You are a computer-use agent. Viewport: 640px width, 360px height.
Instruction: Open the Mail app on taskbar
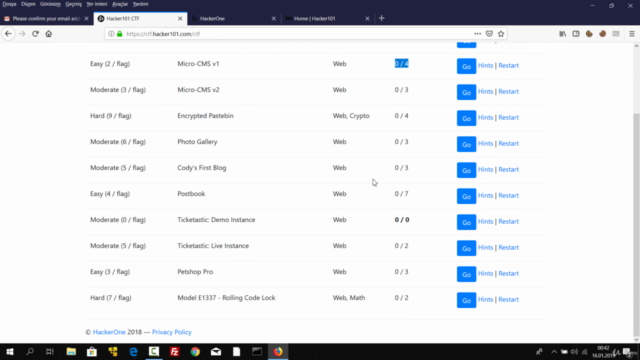click(x=216, y=351)
